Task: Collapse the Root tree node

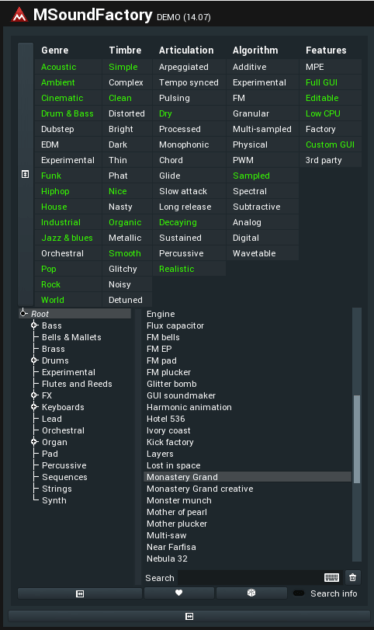Action: click(23, 313)
